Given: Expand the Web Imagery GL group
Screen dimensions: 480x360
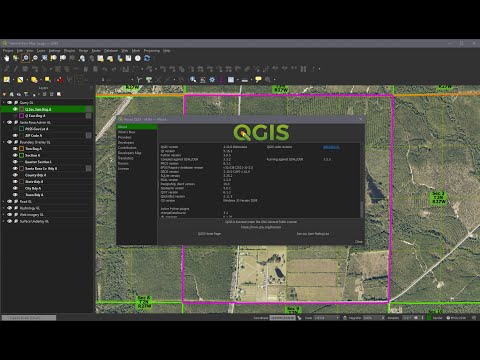Looking at the screenshot, I should click(x=4, y=215).
